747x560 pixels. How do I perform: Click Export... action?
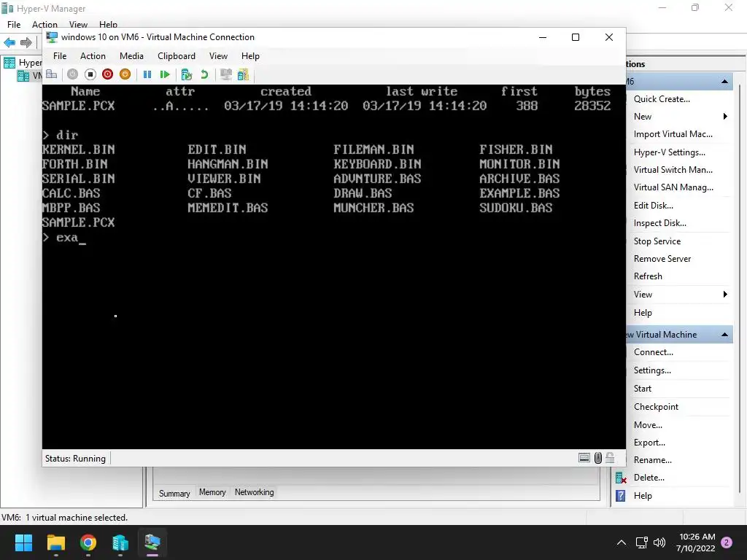649,443
